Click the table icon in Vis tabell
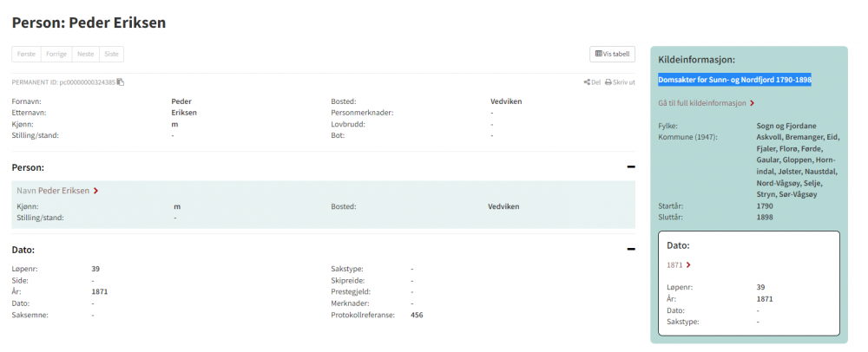Screen dimensions: 868x352 [x=598, y=54]
